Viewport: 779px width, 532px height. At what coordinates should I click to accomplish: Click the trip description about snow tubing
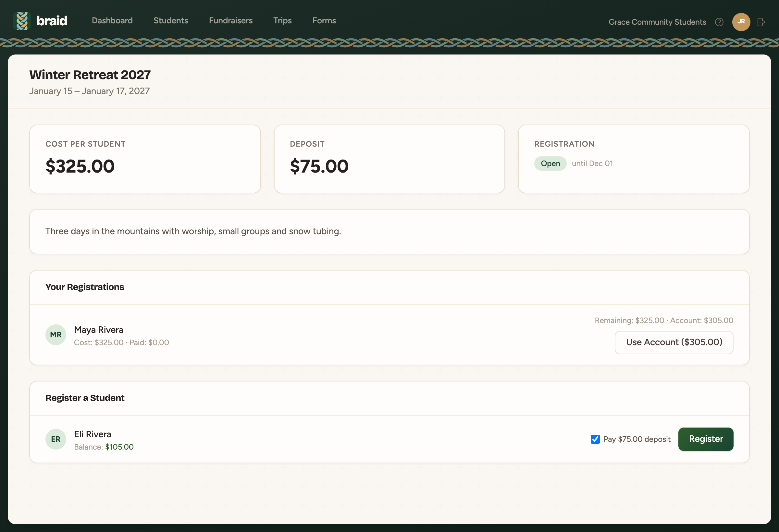193,231
